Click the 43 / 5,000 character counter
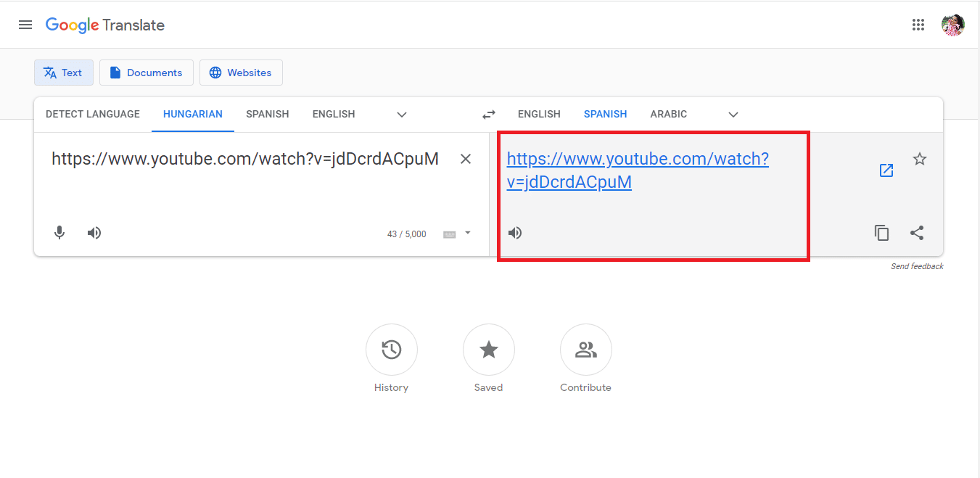The image size is (980, 478). [407, 234]
